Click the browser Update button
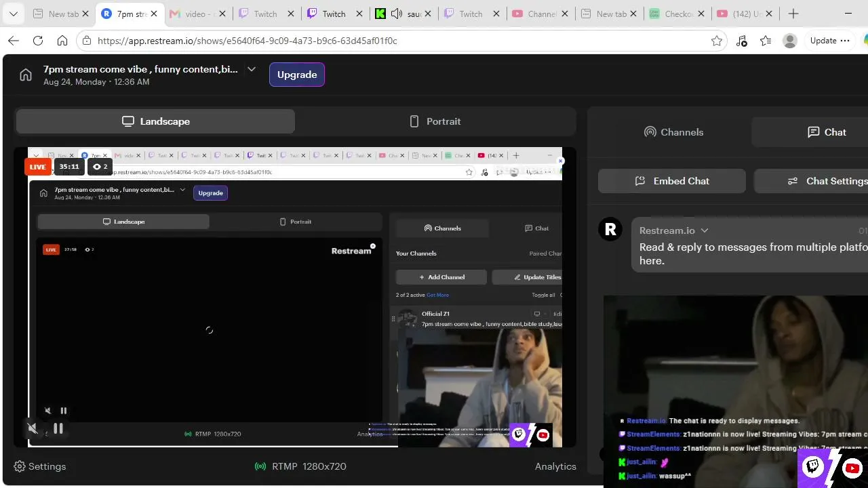Viewport: 868px width, 488px height. coord(829,41)
